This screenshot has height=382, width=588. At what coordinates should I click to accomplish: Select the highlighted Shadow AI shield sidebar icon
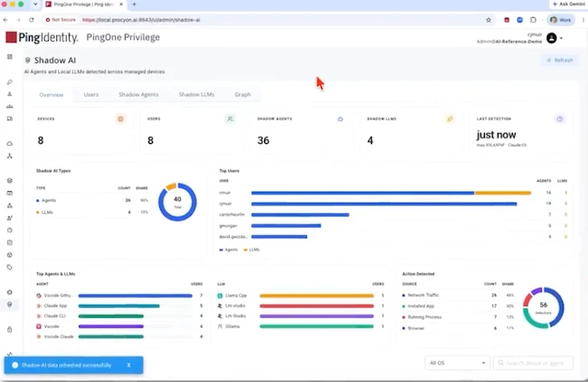(10, 304)
